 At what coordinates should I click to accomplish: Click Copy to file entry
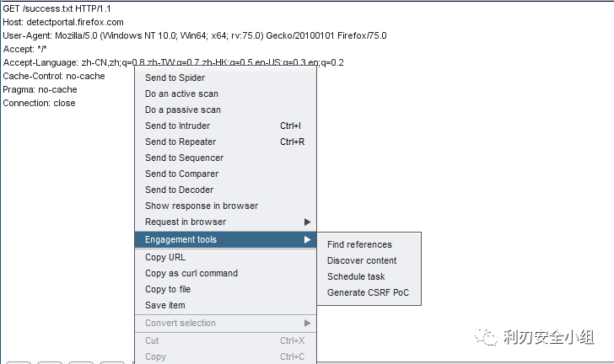167,289
